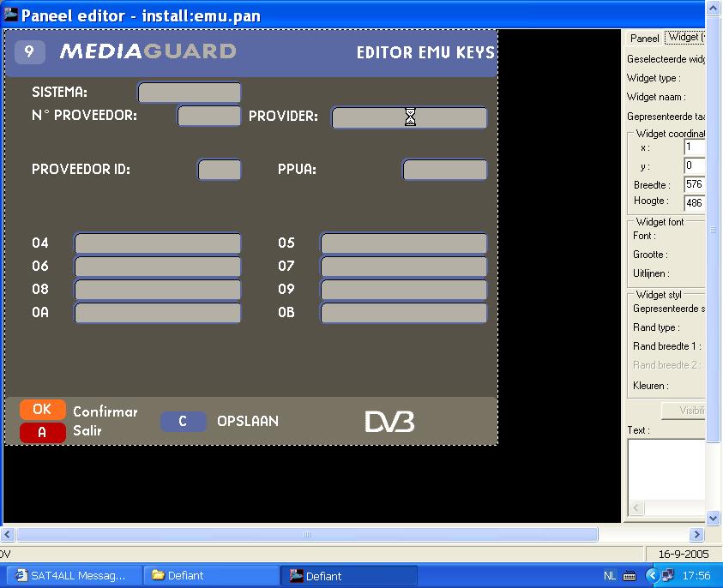Viewport: 723px width, 588px height.
Task: Select the key 07 input field
Action: pos(404,266)
